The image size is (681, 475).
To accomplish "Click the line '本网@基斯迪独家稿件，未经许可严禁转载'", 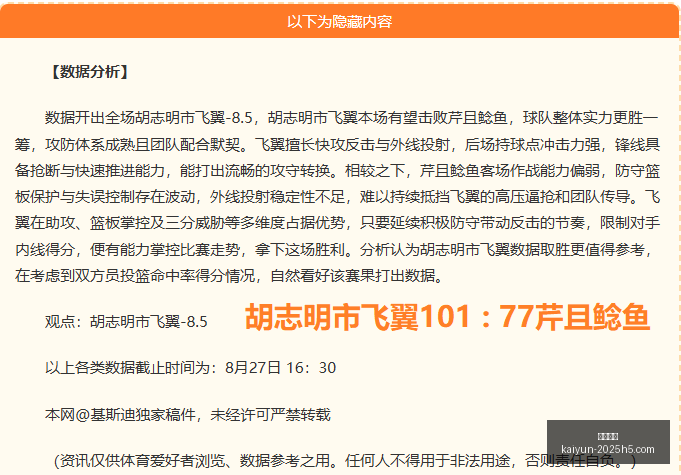I will click(188, 415).
